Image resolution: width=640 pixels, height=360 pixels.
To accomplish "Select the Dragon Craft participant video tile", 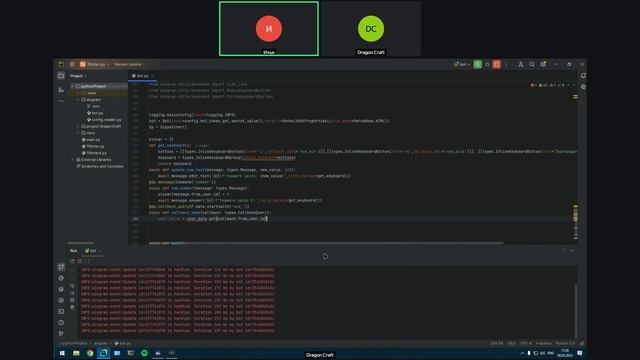I will (x=371, y=29).
